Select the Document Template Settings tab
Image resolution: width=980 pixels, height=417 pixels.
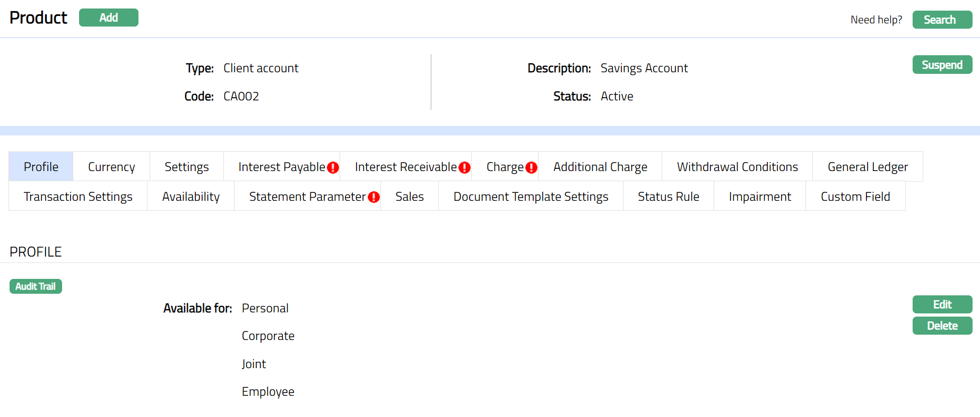[531, 197]
